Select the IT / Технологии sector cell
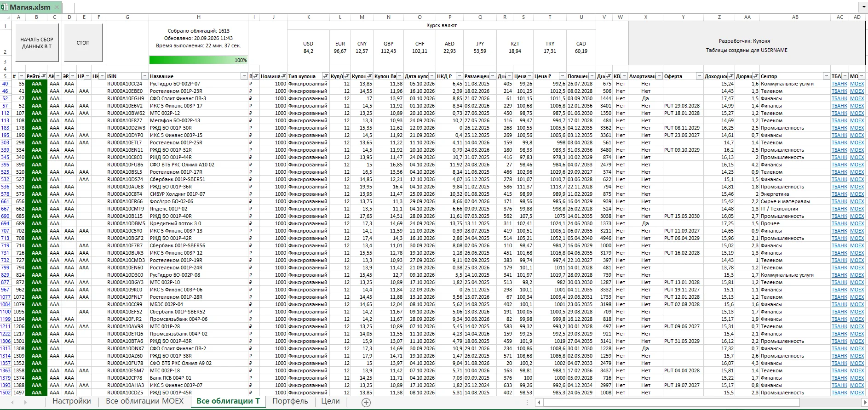The width and height of the screenshot is (868, 410). (x=795, y=209)
